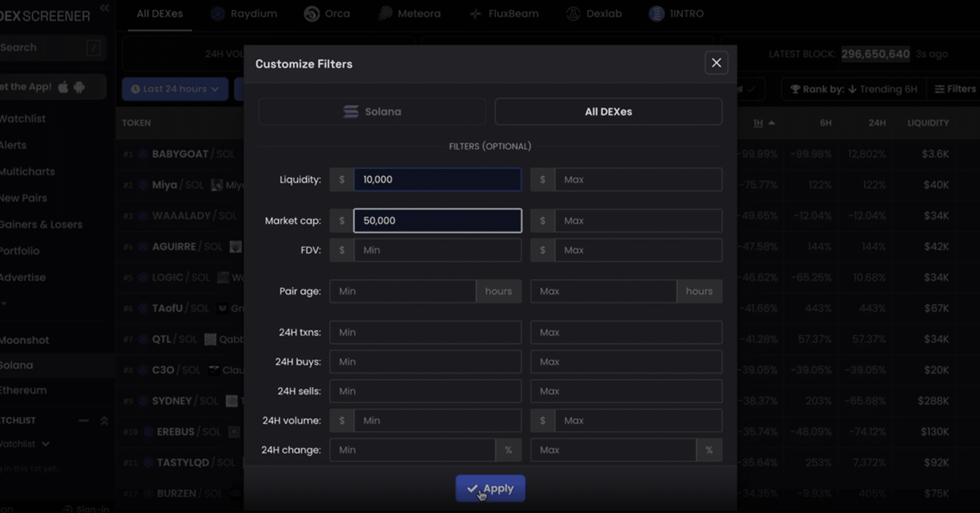
Task: Set the 24H change minimum percent
Action: click(x=413, y=450)
